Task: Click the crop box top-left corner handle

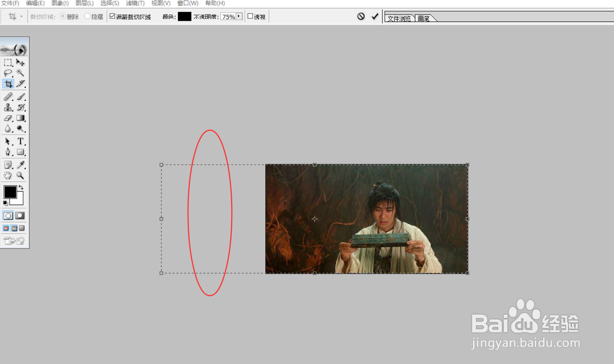Action: tap(161, 165)
